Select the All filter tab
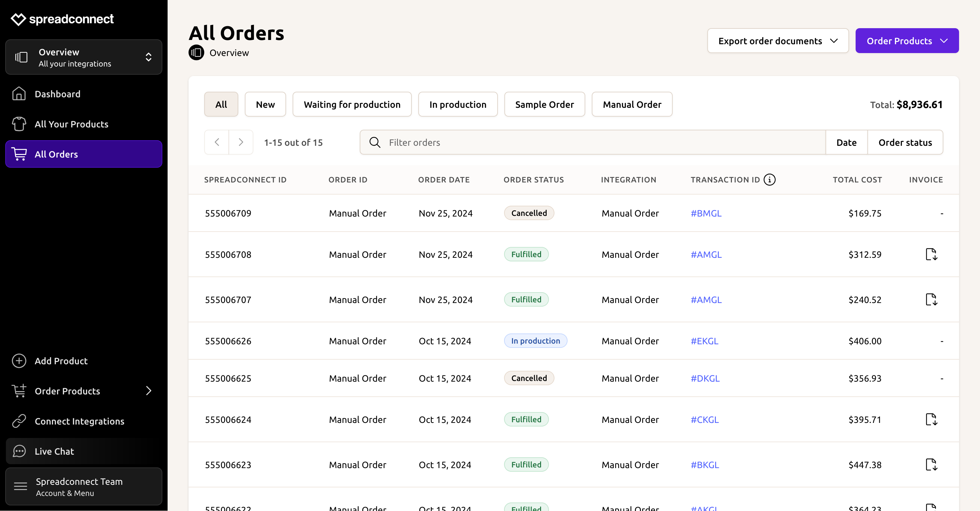Screen dimensions: 980x511 point(221,104)
